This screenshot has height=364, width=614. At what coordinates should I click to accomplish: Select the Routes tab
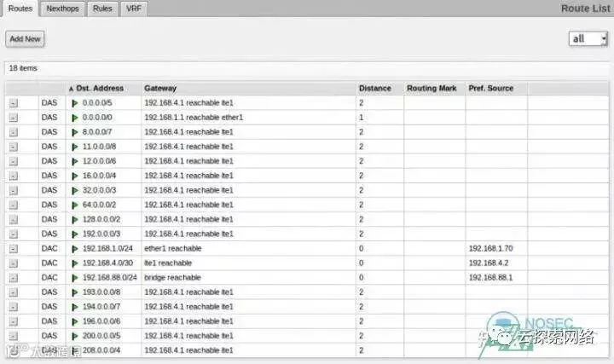(20, 9)
